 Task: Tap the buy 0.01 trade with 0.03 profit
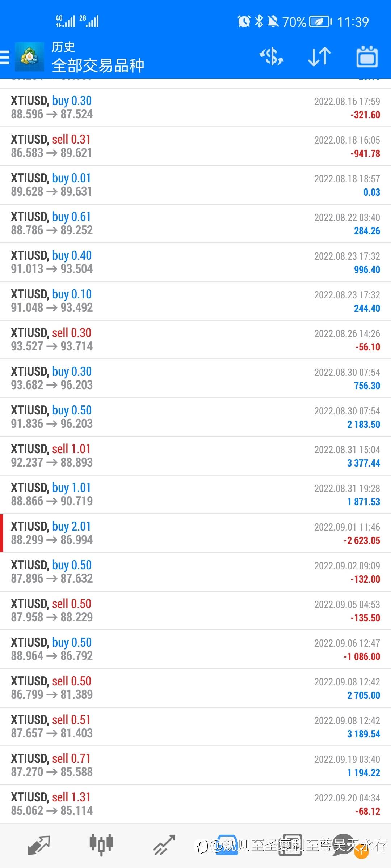coord(195,185)
